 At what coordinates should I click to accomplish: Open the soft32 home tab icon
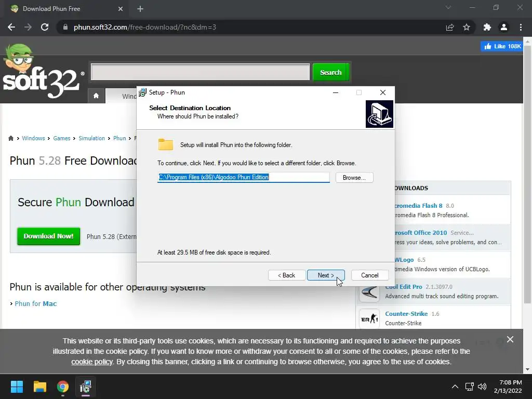click(96, 96)
